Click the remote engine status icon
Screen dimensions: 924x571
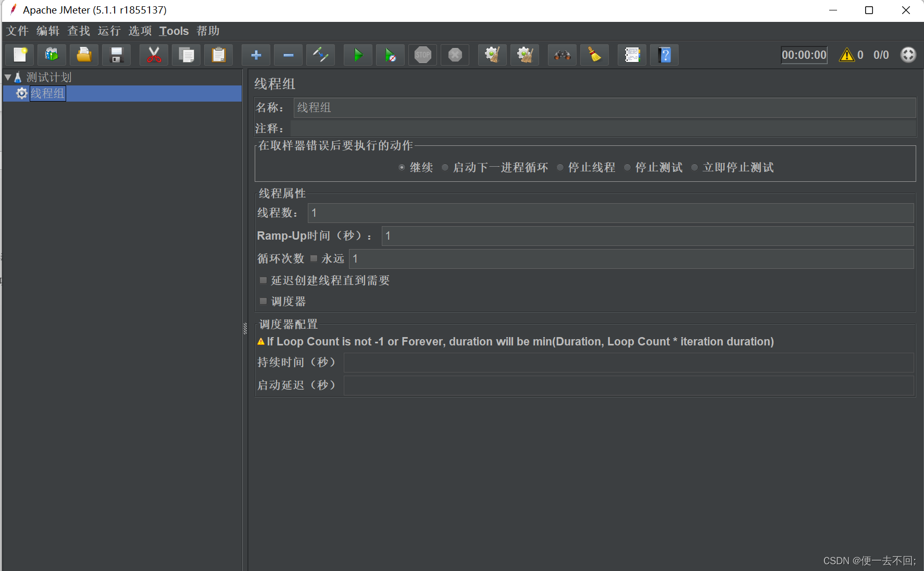pyautogui.click(x=908, y=55)
